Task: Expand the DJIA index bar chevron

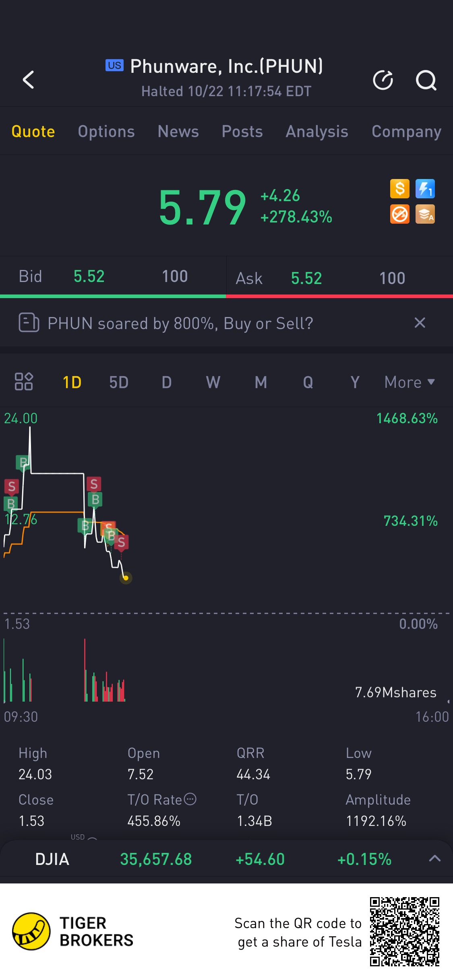Action: [x=435, y=859]
